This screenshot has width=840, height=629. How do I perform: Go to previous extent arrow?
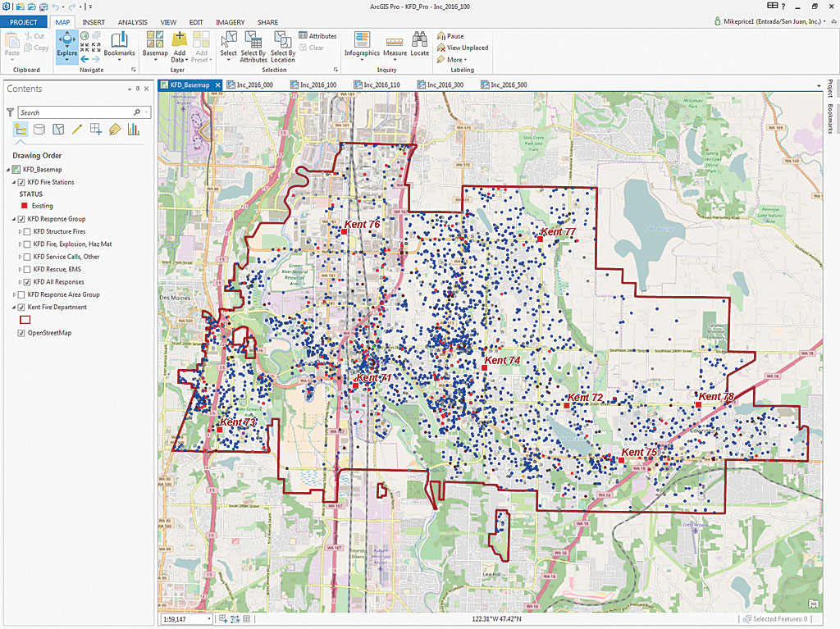pyautogui.click(x=84, y=59)
